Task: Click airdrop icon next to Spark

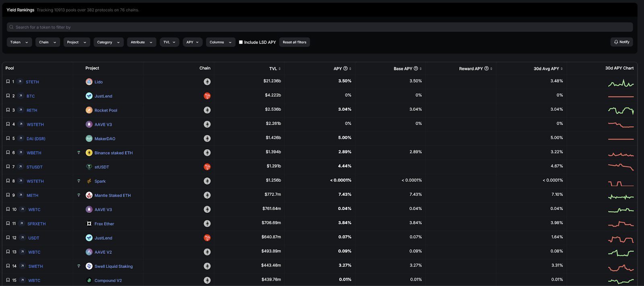Action: coord(79,181)
